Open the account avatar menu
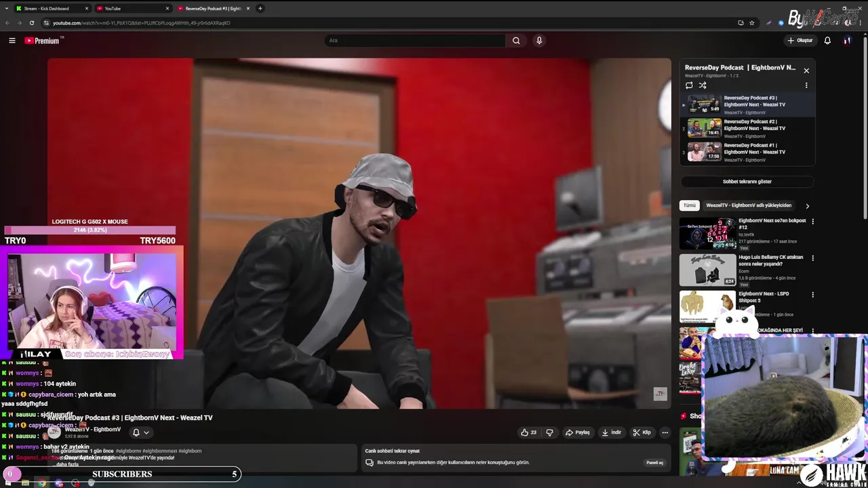 tap(847, 41)
